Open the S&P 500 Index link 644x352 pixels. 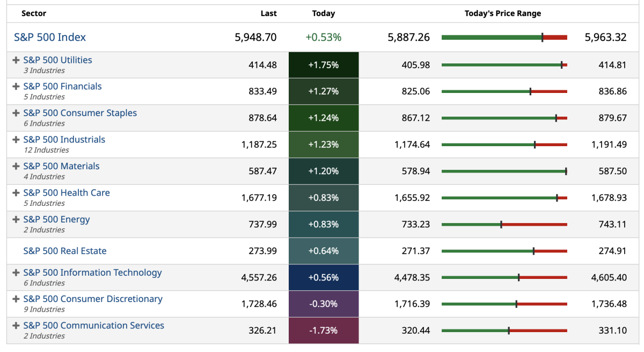50,37
